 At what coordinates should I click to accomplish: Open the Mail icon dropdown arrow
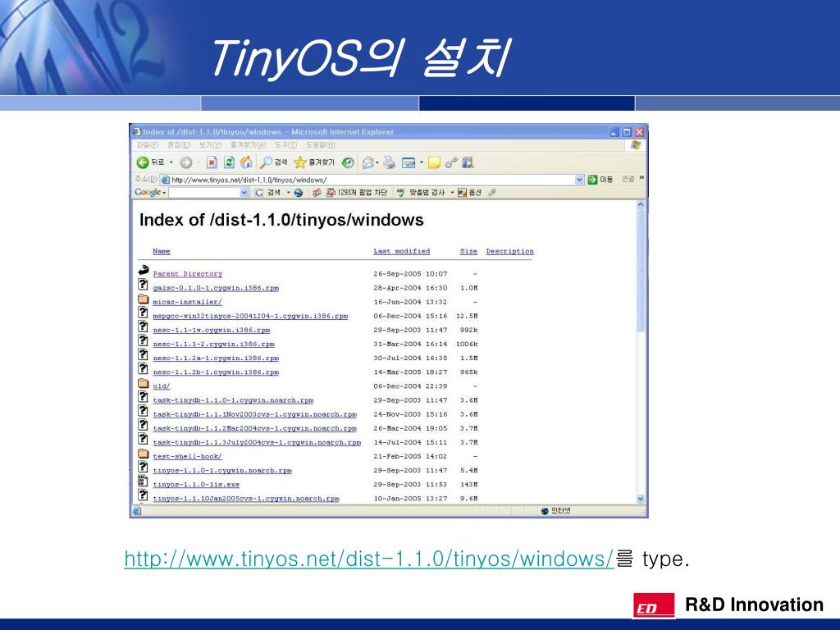377,162
